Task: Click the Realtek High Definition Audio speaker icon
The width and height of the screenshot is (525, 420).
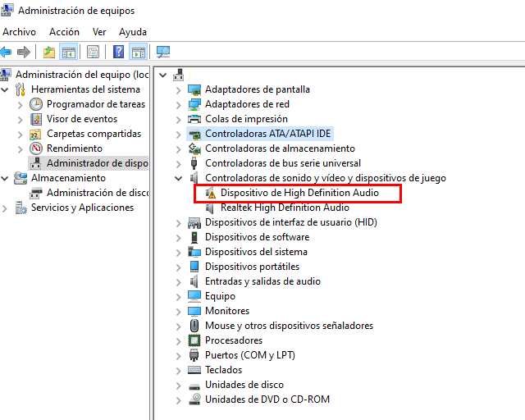Action: tap(210, 208)
